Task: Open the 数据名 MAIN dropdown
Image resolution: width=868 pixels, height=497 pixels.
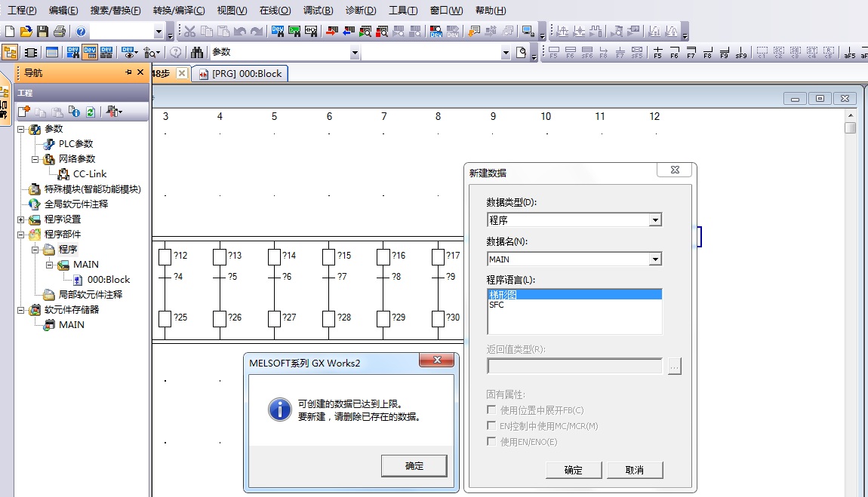Action: click(x=655, y=259)
